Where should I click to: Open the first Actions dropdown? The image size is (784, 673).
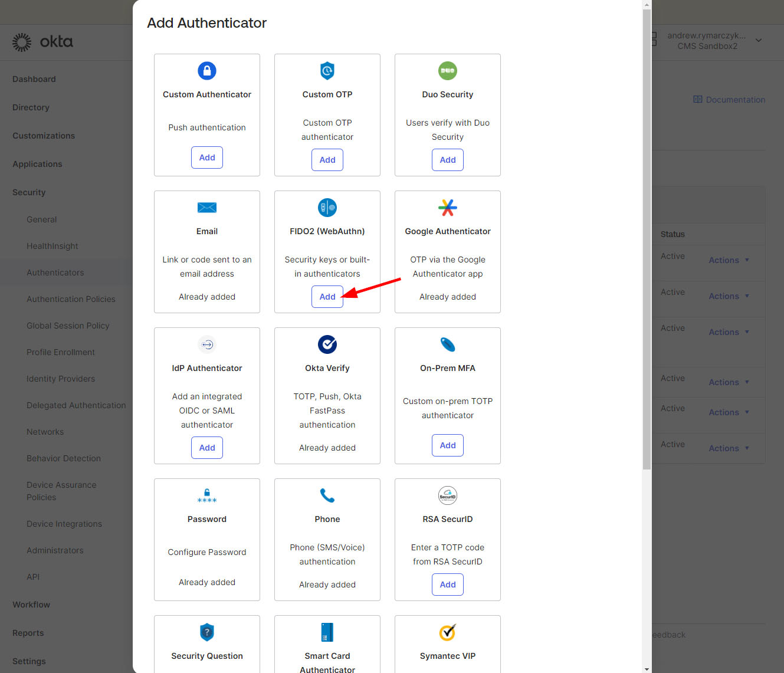click(x=729, y=260)
